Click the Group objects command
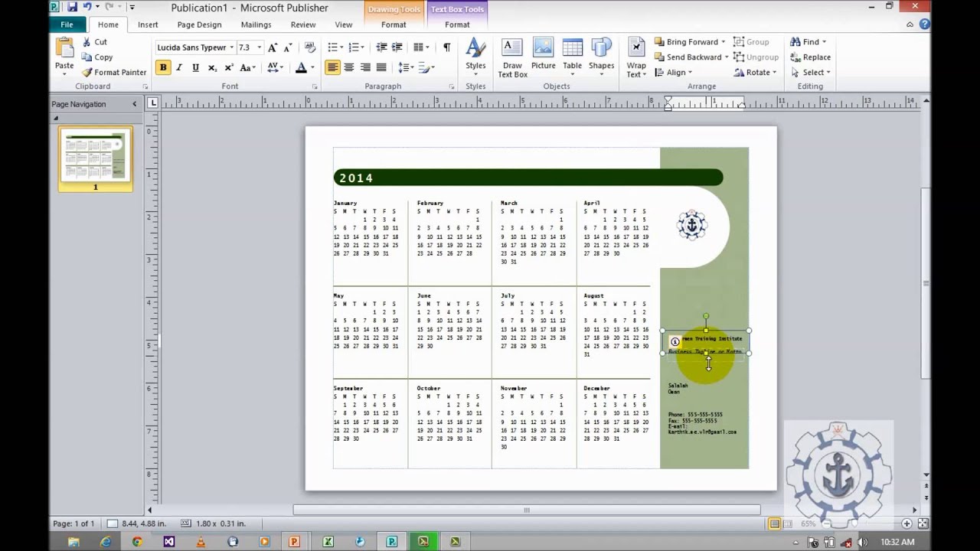 (751, 42)
